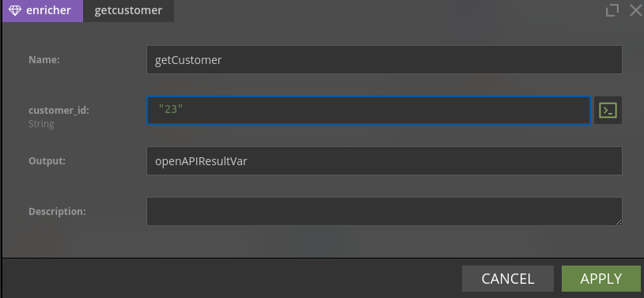Open the expression editor for customer_id

coord(608,111)
